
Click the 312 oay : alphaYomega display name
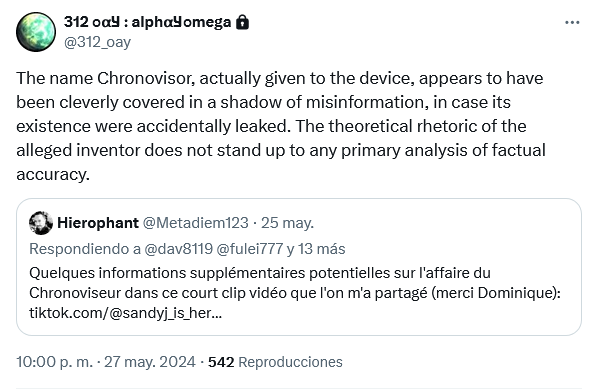[147, 22]
